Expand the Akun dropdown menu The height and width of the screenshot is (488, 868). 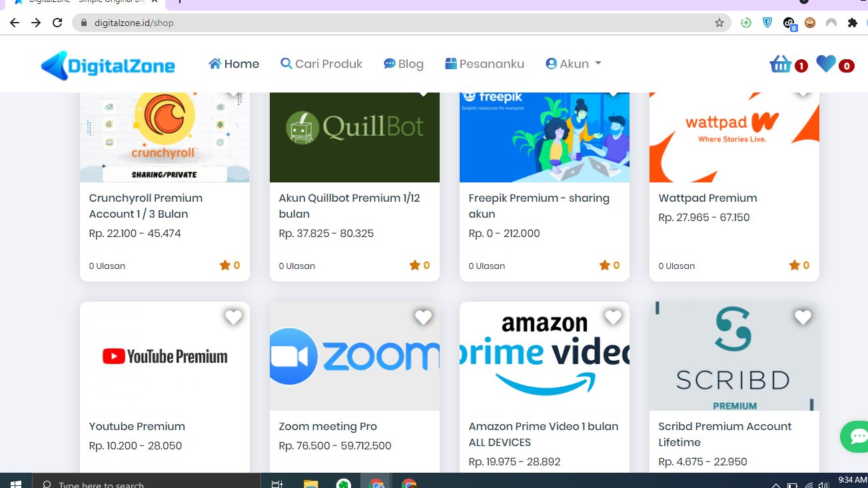(x=573, y=63)
